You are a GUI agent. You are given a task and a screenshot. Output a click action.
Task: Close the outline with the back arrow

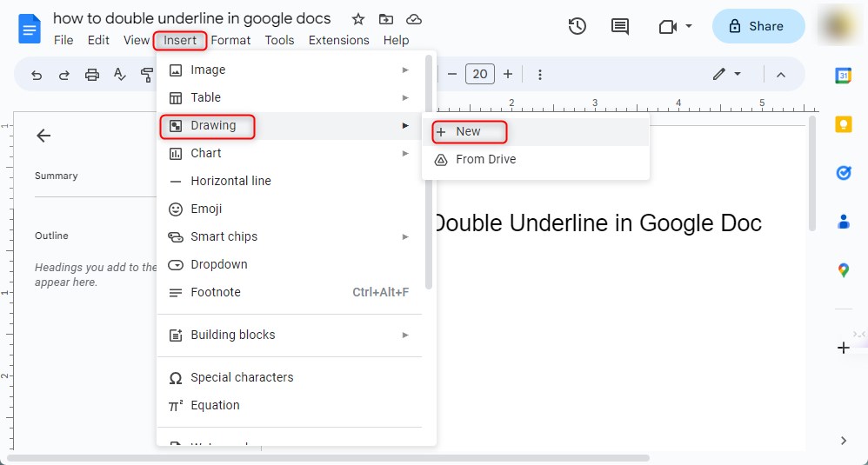[x=43, y=136]
